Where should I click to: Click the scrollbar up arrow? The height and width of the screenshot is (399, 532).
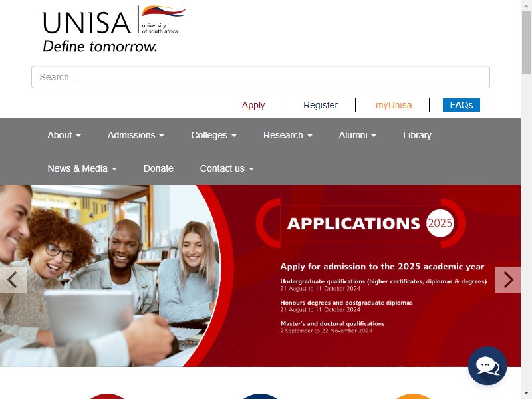[x=526, y=5]
